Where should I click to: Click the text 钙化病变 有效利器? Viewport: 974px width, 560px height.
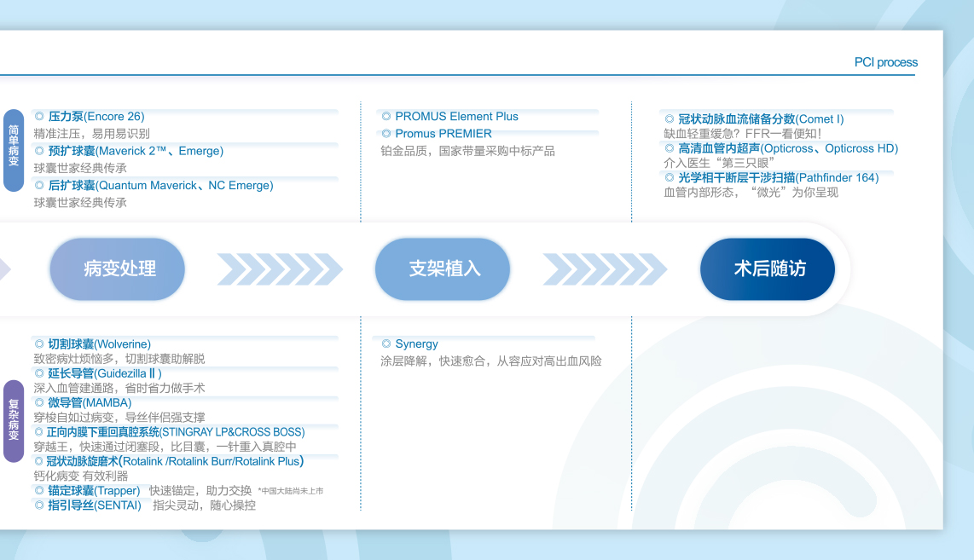coord(81,476)
